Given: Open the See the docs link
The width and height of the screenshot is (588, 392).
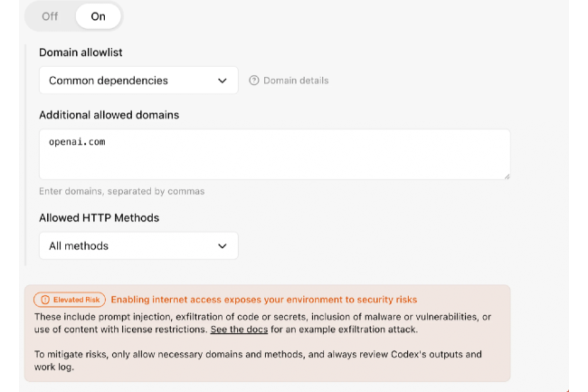Looking at the screenshot, I should [x=239, y=330].
